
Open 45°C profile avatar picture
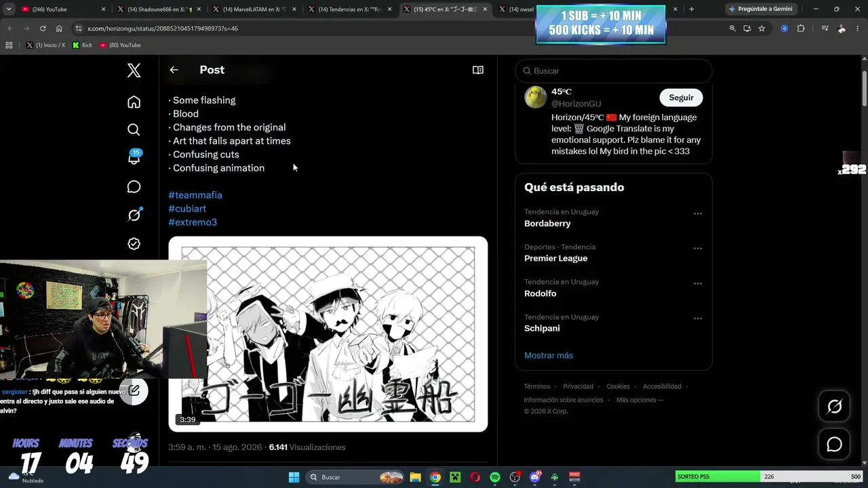point(535,97)
